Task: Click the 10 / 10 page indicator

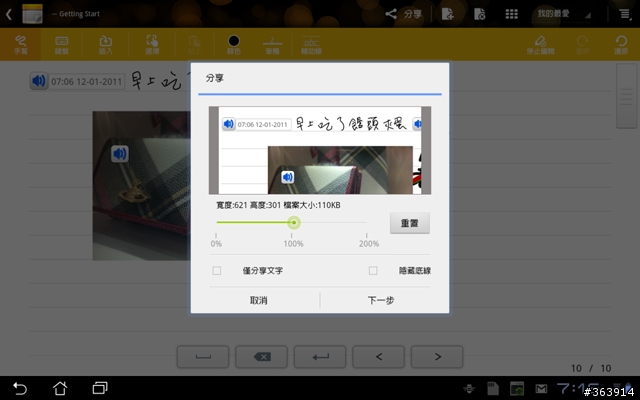Action: pyautogui.click(x=591, y=368)
